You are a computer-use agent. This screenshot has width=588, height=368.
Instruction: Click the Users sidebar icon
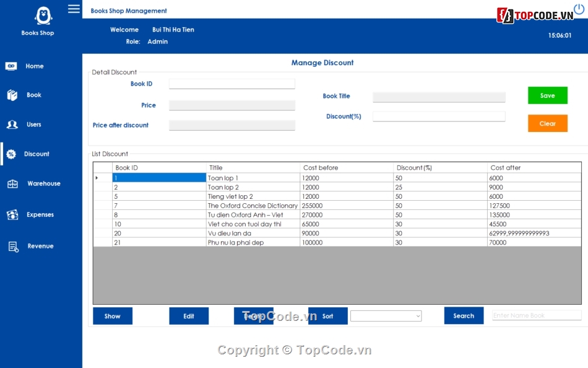(x=12, y=125)
